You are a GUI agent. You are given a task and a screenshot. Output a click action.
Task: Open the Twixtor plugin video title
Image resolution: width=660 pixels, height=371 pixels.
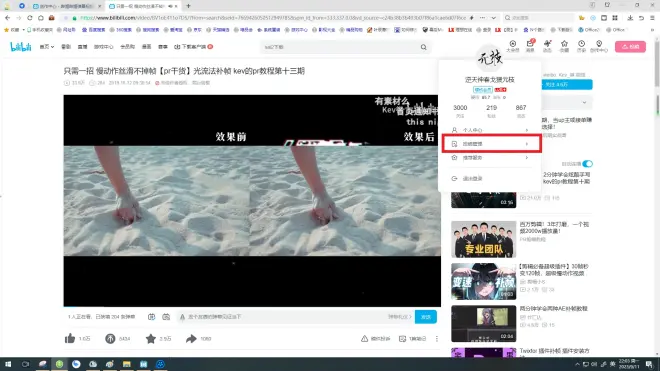tap(554, 351)
